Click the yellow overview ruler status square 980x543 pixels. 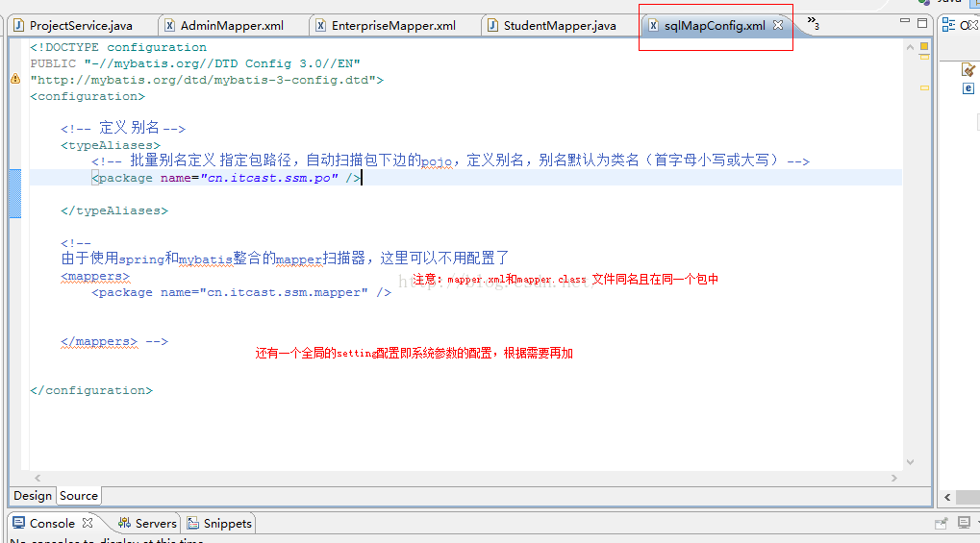(x=924, y=46)
